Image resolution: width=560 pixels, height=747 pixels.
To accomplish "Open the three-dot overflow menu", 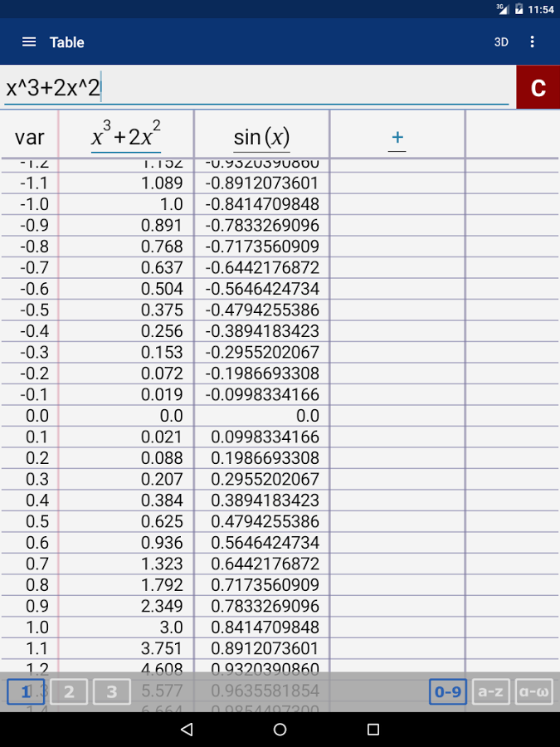I will 532,42.
